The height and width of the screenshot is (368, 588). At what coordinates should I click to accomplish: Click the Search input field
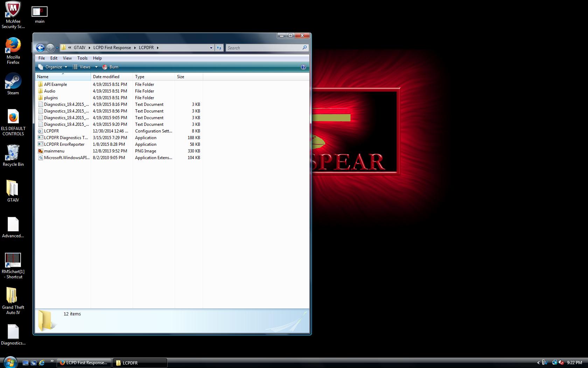click(x=264, y=48)
